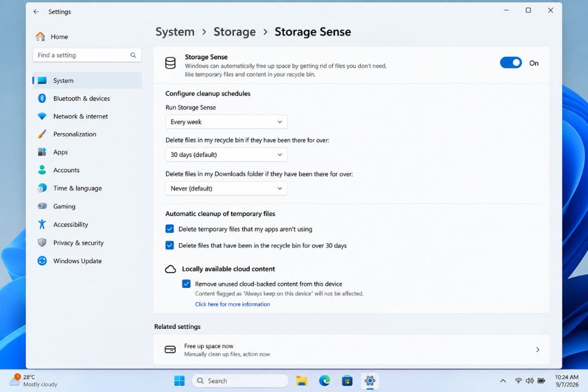Open Accounts settings

click(x=87, y=170)
